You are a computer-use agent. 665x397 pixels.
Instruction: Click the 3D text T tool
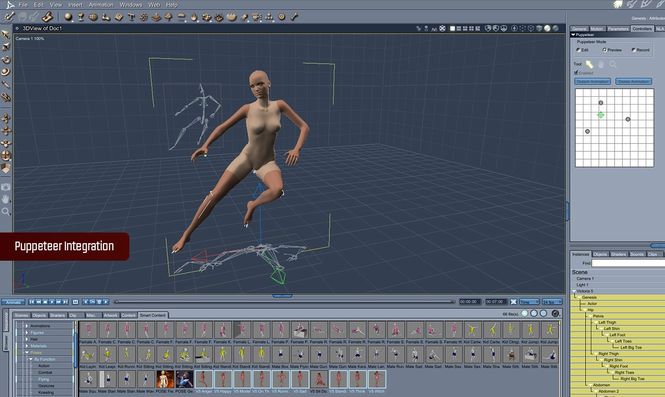click(131, 17)
